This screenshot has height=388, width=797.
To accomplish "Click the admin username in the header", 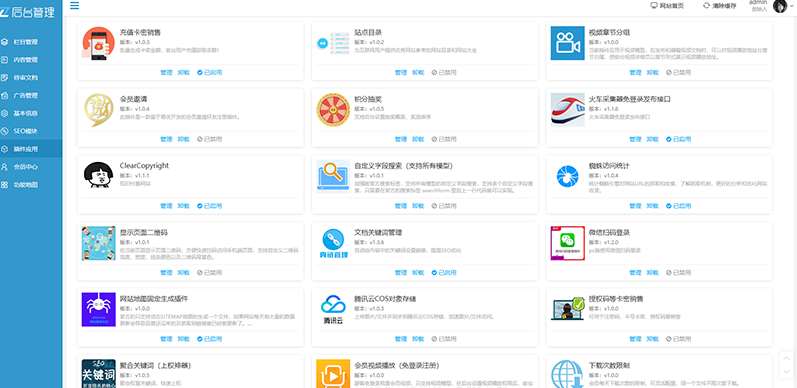I will 757,3.
